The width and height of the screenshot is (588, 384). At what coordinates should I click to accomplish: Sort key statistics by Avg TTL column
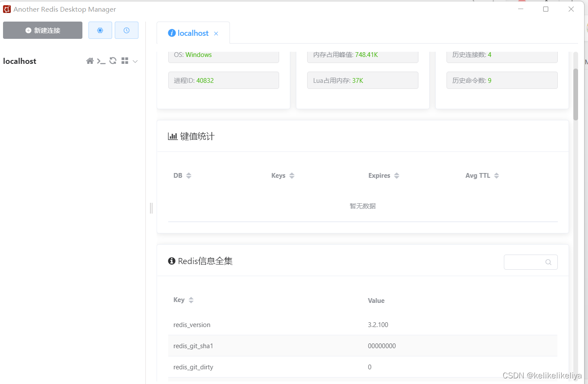(x=497, y=176)
